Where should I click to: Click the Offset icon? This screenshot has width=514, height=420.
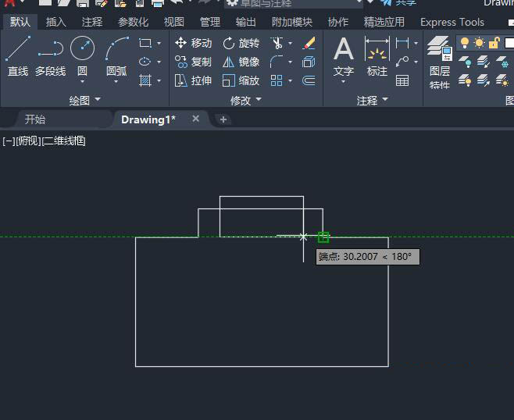(x=309, y=80)
